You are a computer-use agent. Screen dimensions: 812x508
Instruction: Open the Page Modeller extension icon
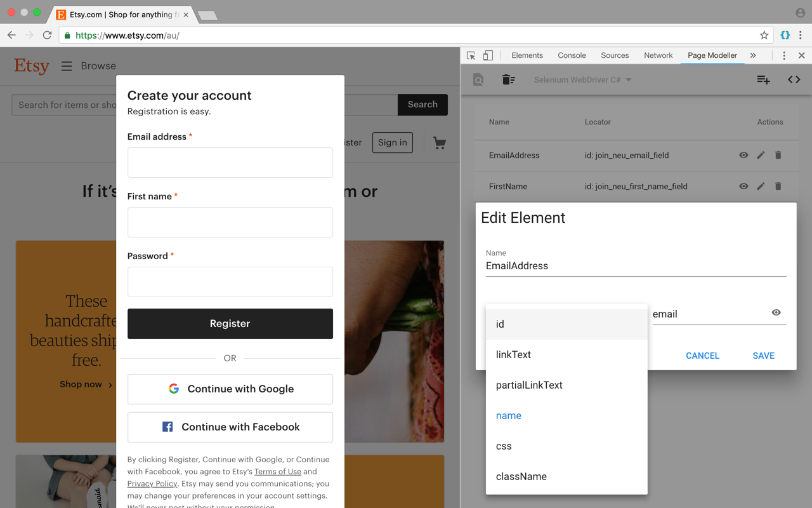pyautogui.click(x=785, y=36)
